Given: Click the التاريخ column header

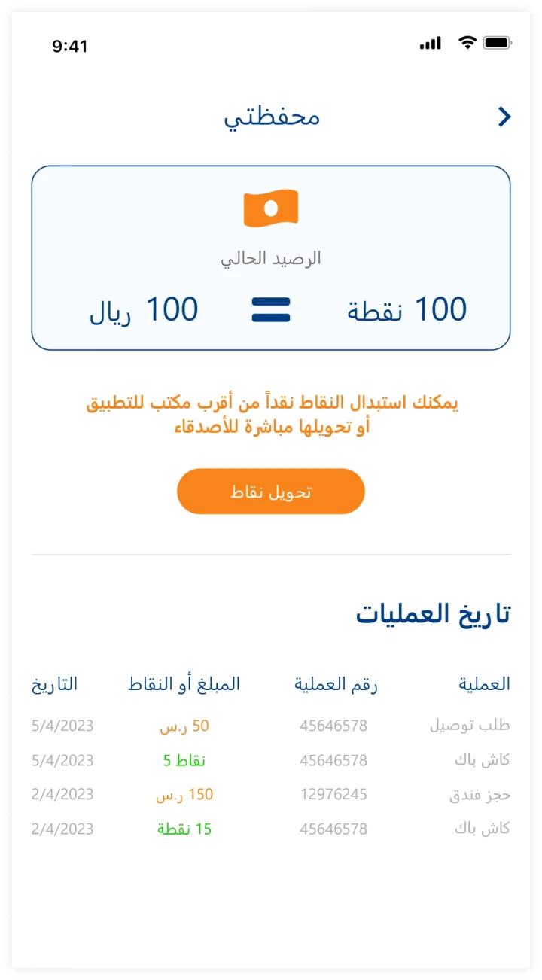Looking at the screenshot, I should click(55, 684).
